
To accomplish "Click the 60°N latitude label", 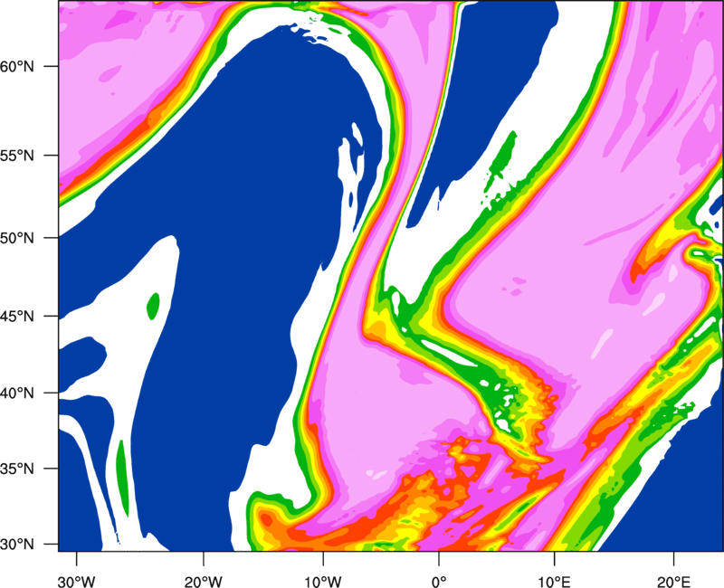I will [17, 66].
